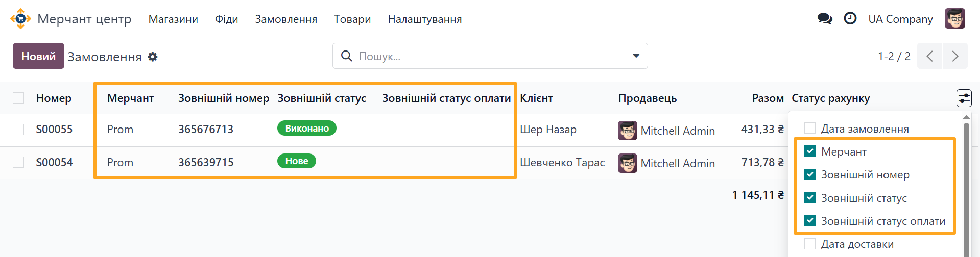Open the UA Company switcher

coord(900,19)
